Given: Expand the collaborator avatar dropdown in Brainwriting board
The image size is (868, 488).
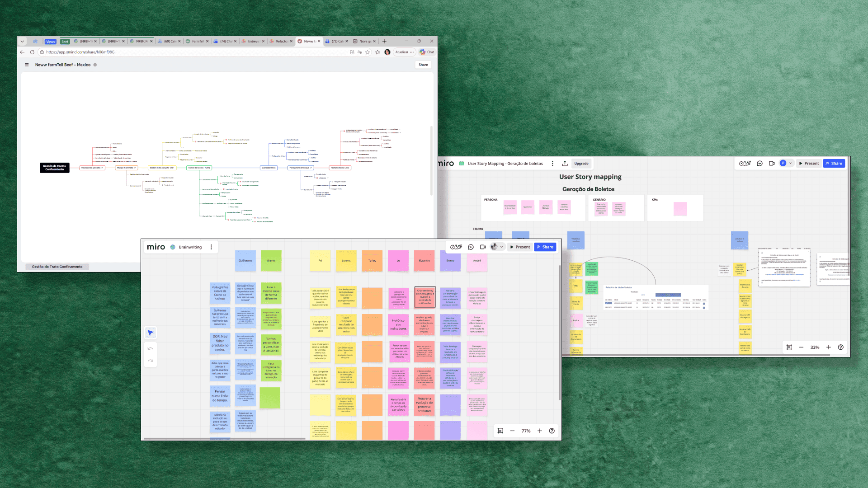Looking at the screenshot, I should pos(501,247).
